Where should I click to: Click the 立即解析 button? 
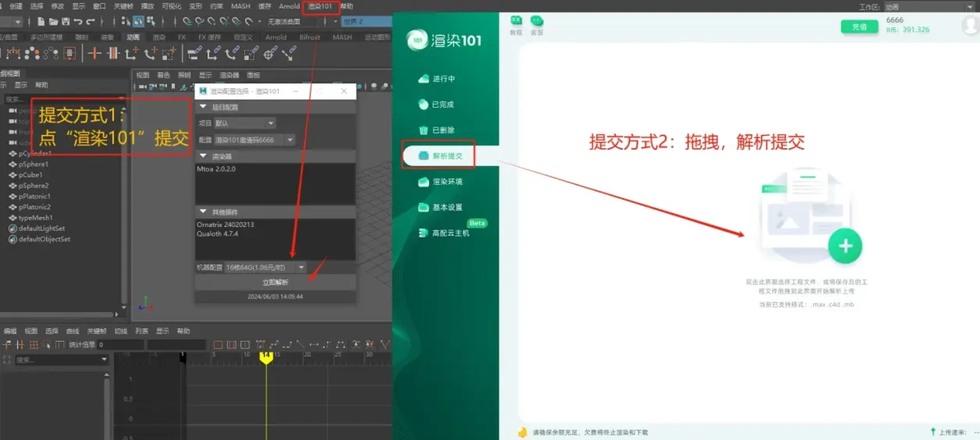tap(275, 282)
